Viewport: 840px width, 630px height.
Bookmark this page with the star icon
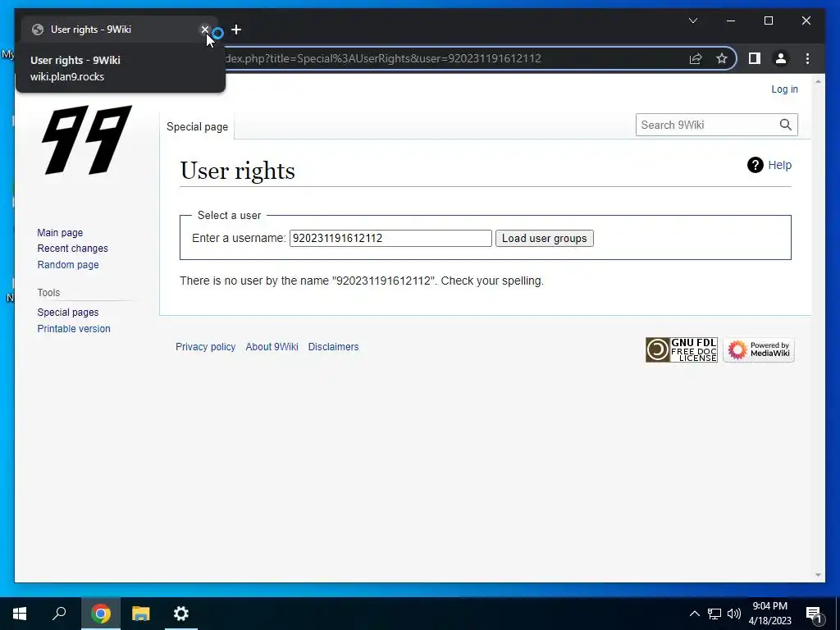pos(722,58)
